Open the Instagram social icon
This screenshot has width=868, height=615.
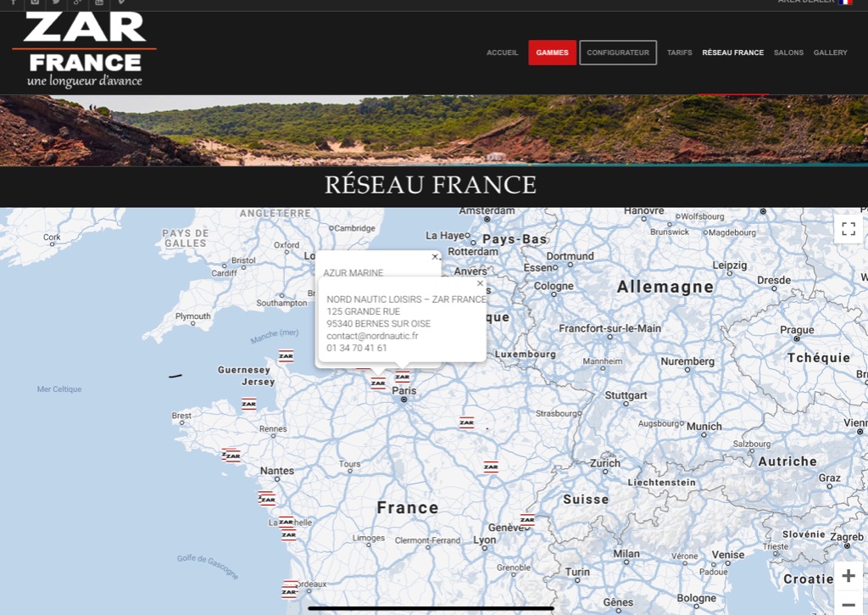click(35, 3)
